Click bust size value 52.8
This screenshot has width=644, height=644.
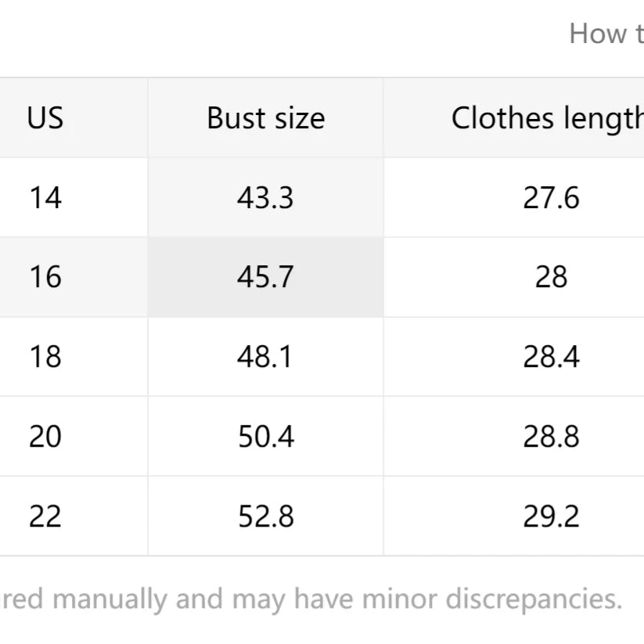[265, 516]
